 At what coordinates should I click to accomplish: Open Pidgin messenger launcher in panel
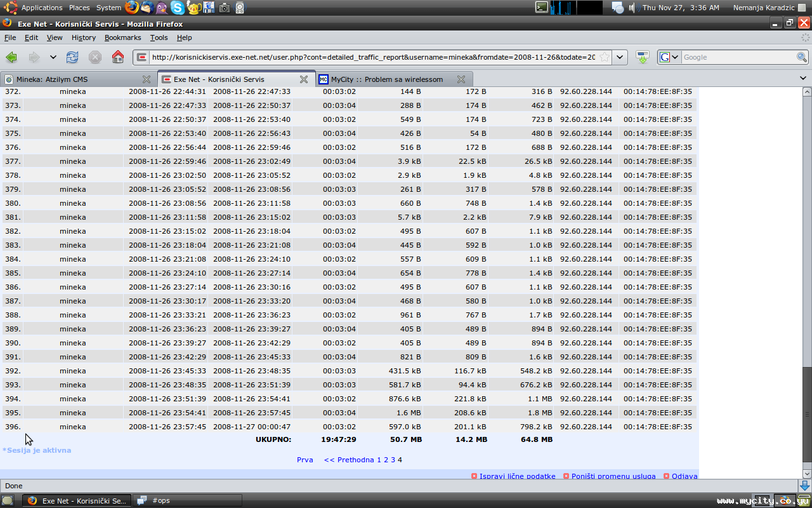162,8
